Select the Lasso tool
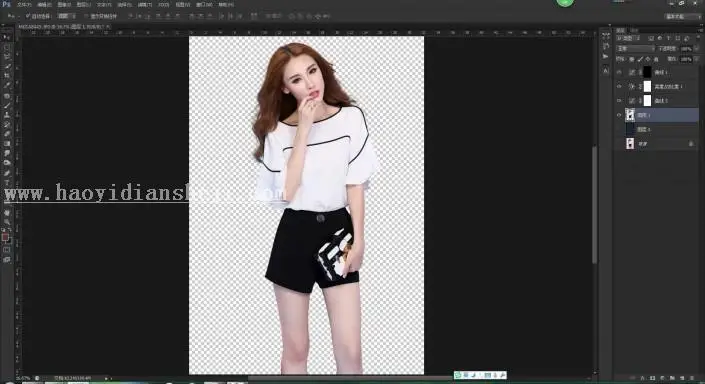 (7, 56)
